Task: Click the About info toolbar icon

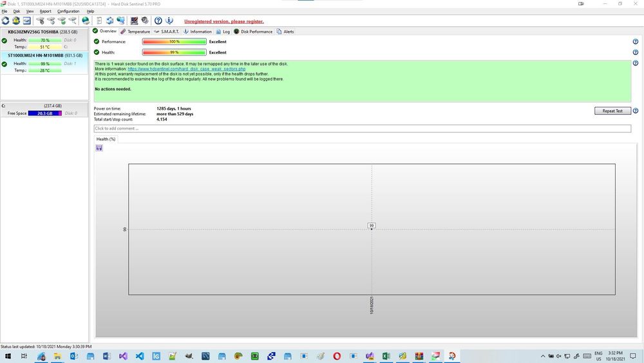Action: [x=169, y=21]
